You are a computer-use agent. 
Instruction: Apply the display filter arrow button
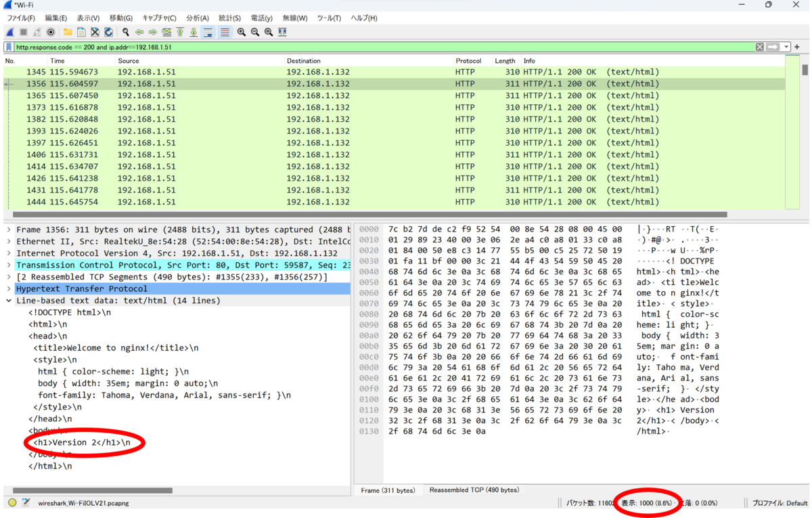click(x=773, y=47)
